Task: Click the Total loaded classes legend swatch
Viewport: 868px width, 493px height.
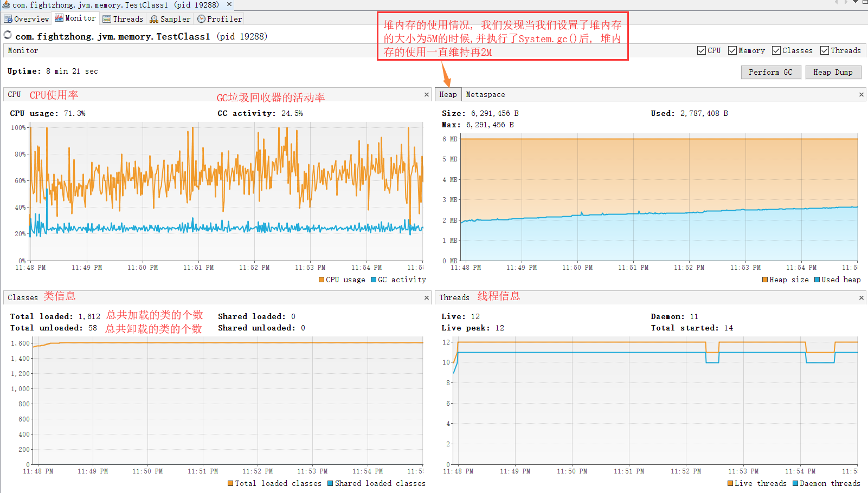Action: (x=230, y=483)
